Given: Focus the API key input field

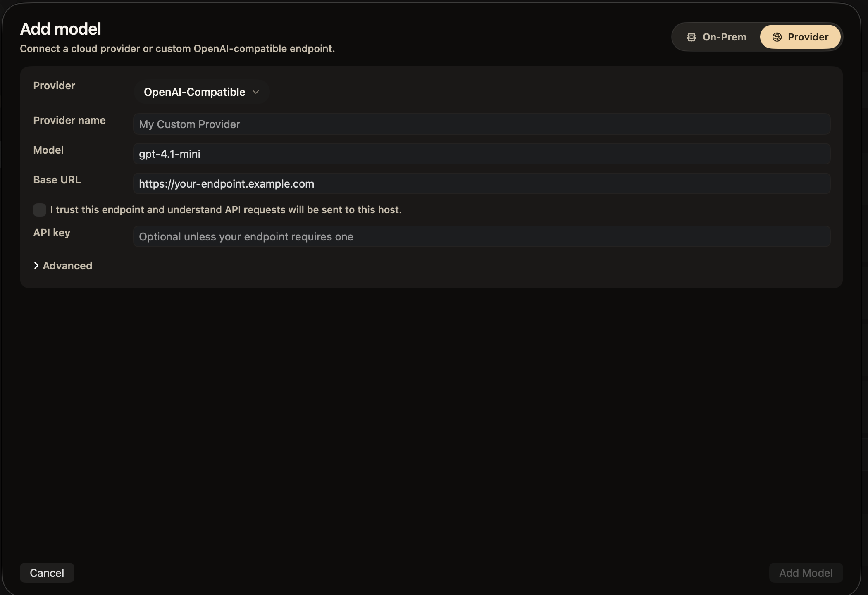Looking at the screenshot, I should (x=482, y=236).
